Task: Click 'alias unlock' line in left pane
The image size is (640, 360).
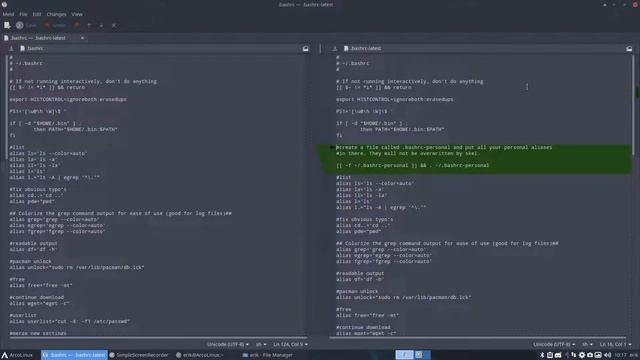Action: coord(77,267)
